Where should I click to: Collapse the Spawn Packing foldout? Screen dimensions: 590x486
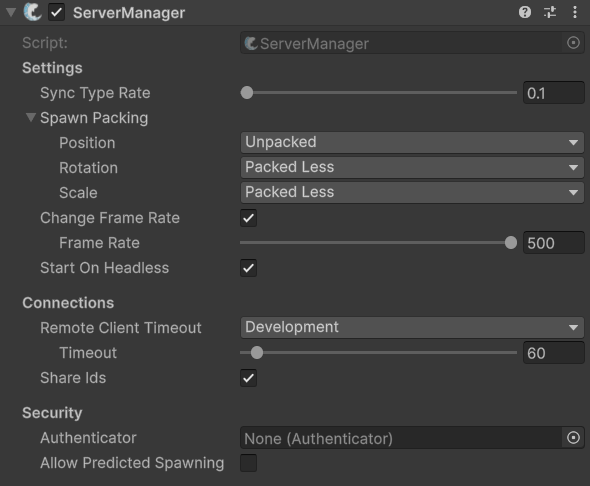(30, 117)
